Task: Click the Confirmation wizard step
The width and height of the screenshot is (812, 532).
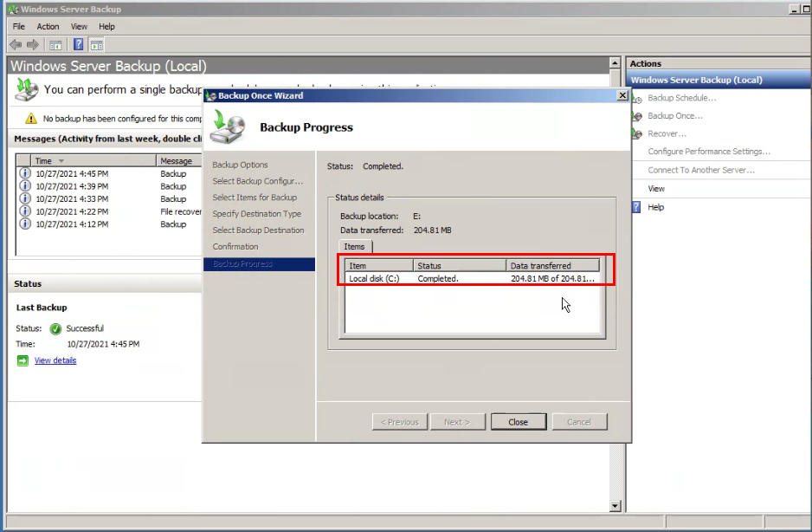Action: 235,247
